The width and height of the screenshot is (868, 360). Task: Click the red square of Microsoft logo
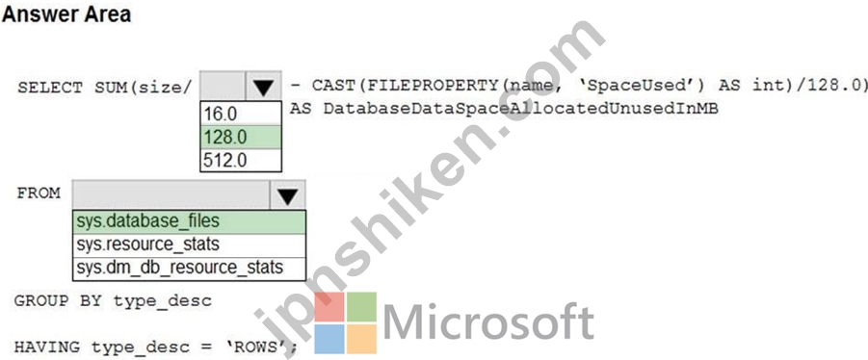click(329, 307)
